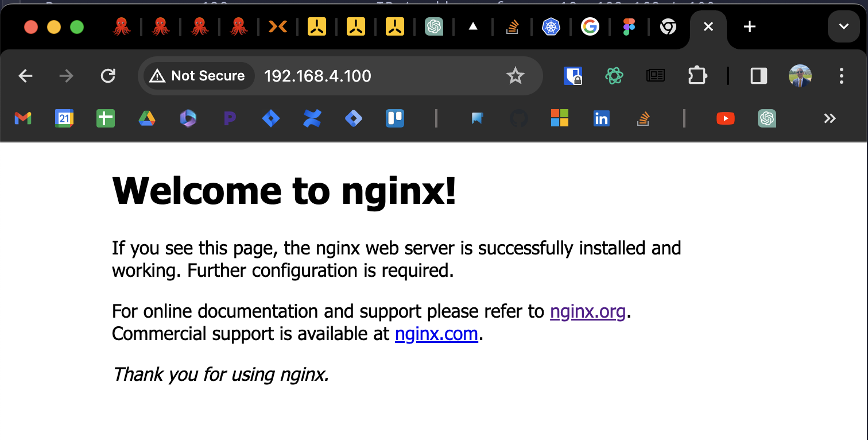Switch to the Kubernetes tab
The width and height of the screenshot is (868, 440).
(x=551, y=26)
